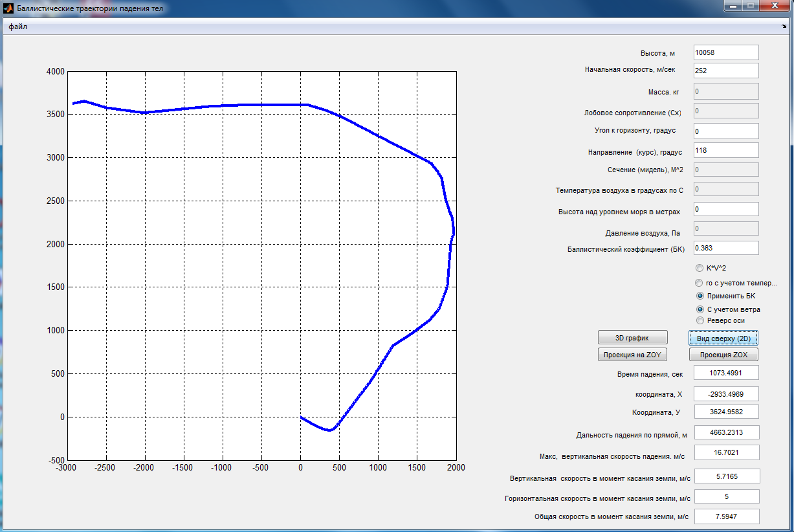Select the 'го с учетом темпер...' radio option
794x532 pixels.
(x=699, y=283)
